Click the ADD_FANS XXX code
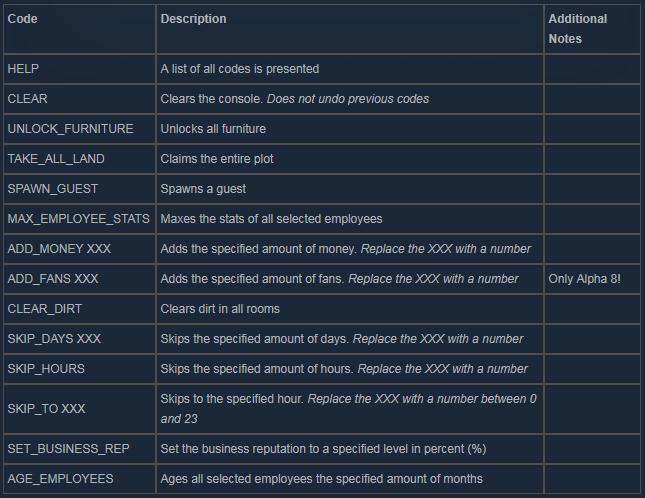Viewport: 645px width, 498px height. click(x=52, y=279)
